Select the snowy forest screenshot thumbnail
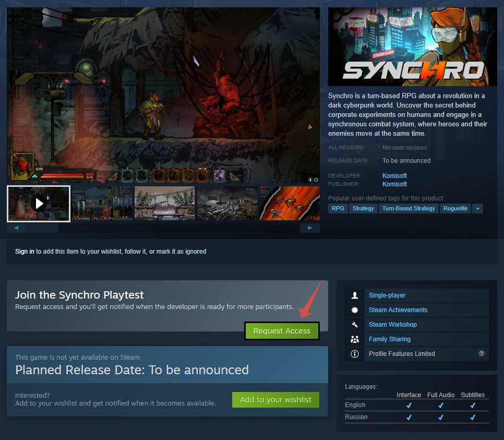 pyautogui.click(x=164, y=204)
